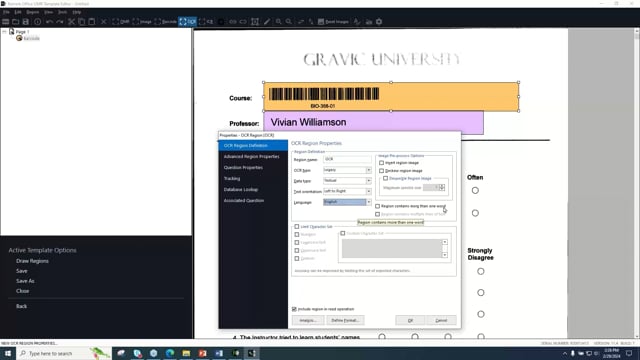Screen dimensions: 640x360
Task: Click the Define Format button
Action: [345, 320]
